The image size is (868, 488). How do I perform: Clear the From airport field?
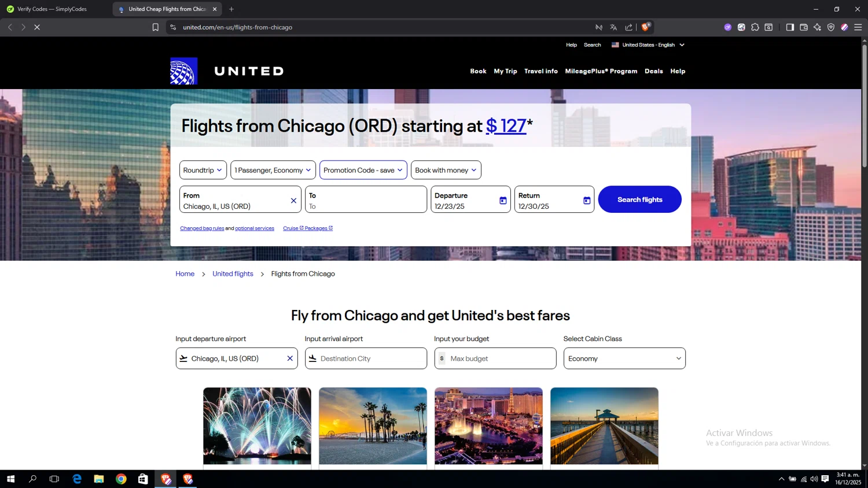click(293, 201)
